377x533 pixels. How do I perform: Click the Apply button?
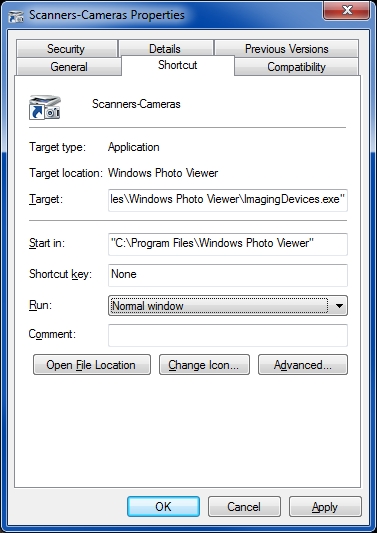click(x=325, y=506)
